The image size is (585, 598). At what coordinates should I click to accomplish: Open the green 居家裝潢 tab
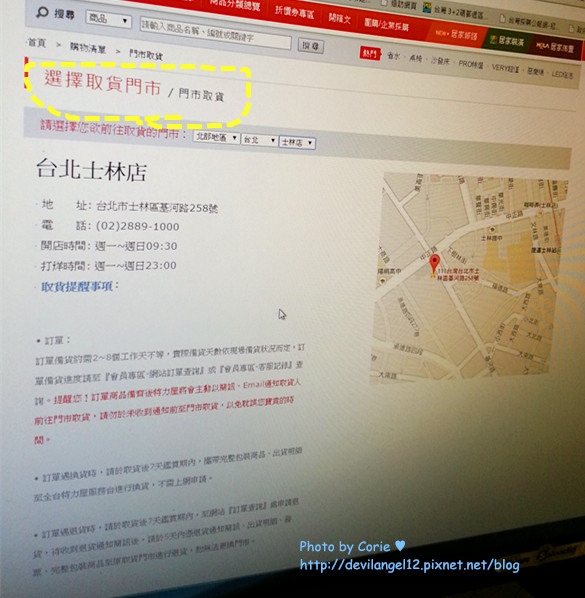pyautogui.click(x=507, y=40)
